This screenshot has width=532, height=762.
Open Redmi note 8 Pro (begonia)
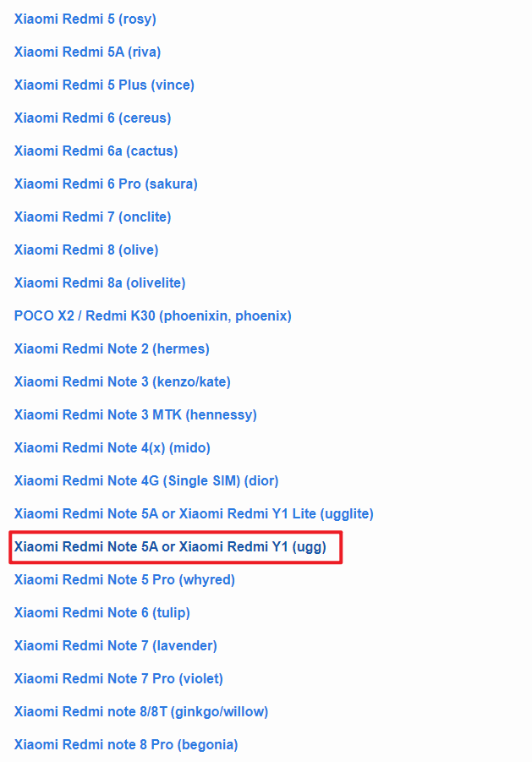[126, 745]
